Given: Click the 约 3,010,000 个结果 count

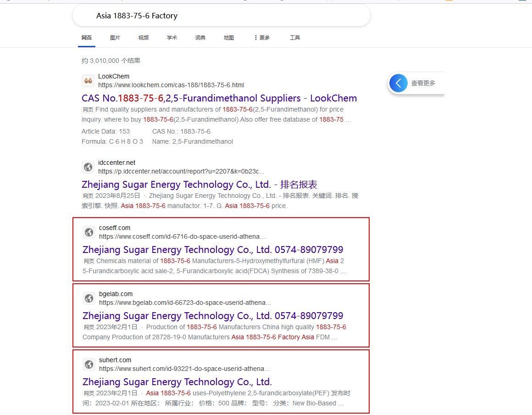Looking at the screenshot, I should 111,61.
